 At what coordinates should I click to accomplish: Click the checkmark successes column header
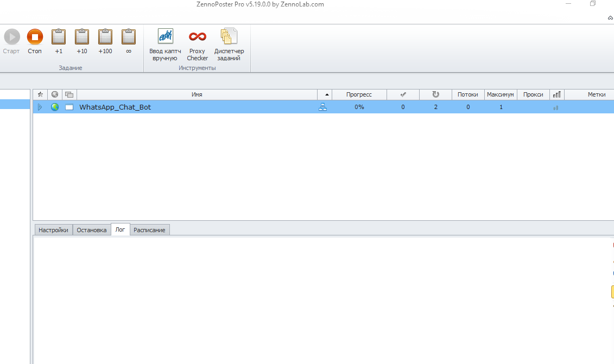(x=403, y=94)
